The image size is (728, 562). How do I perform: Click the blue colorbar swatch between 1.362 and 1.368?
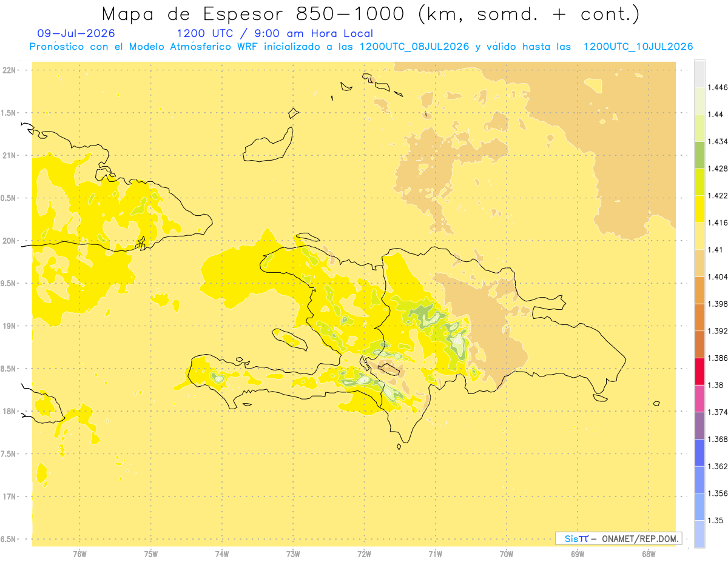point(699,453)
